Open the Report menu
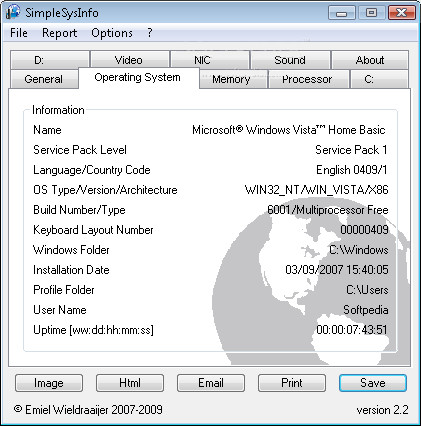 pos(59,33)
